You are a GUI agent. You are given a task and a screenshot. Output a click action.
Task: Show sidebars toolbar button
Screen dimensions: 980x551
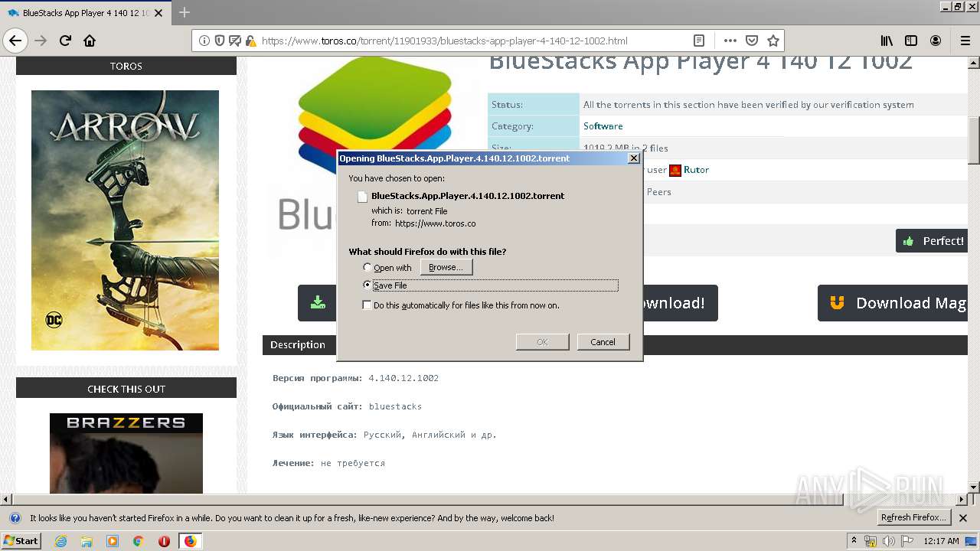tap(911, 41)
